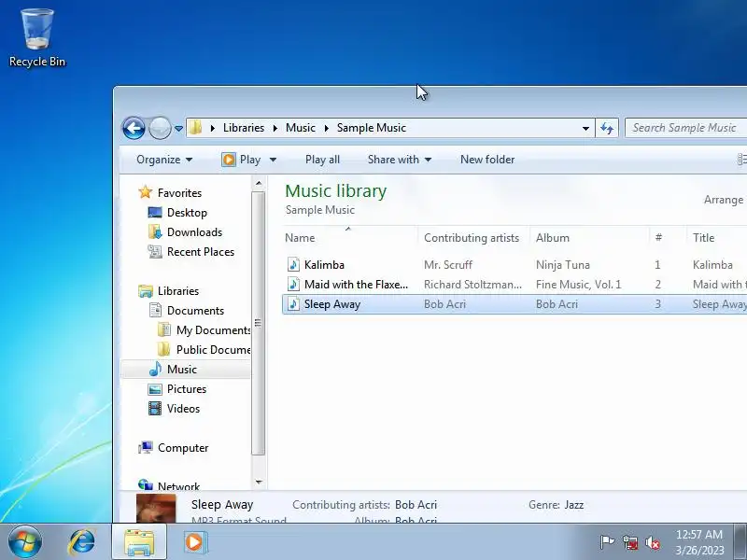Launch Windows Media Player from taskbar
747x560 pixels.
point(194,542)
